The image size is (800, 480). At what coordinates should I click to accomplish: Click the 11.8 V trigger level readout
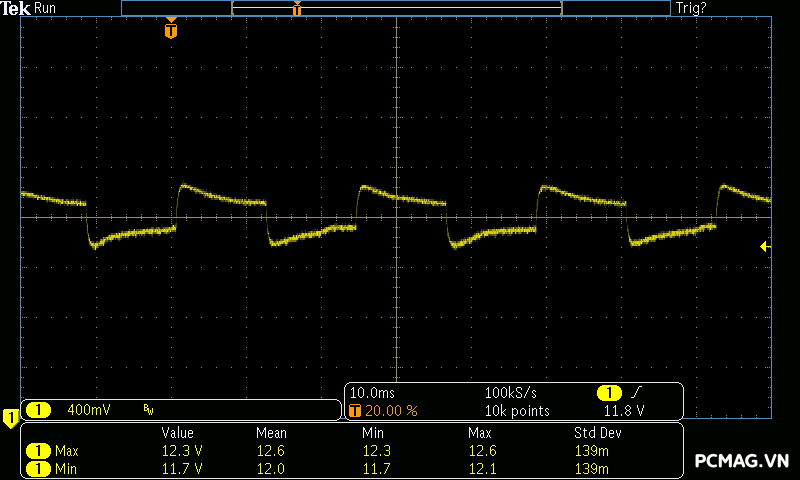click(624, 411)
